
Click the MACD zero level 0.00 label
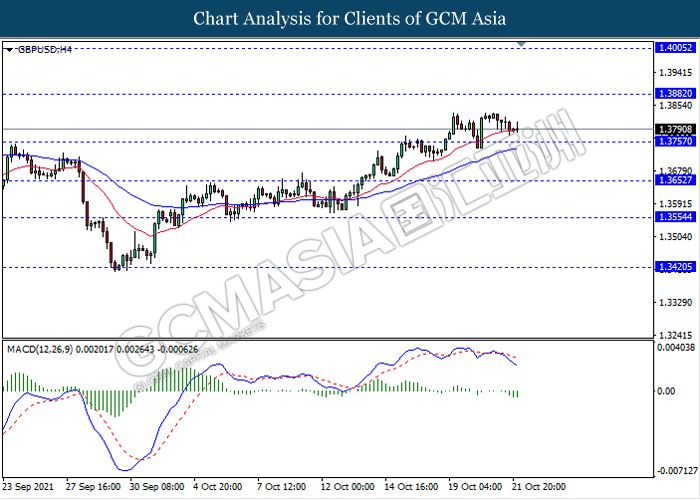click(666, 391)
